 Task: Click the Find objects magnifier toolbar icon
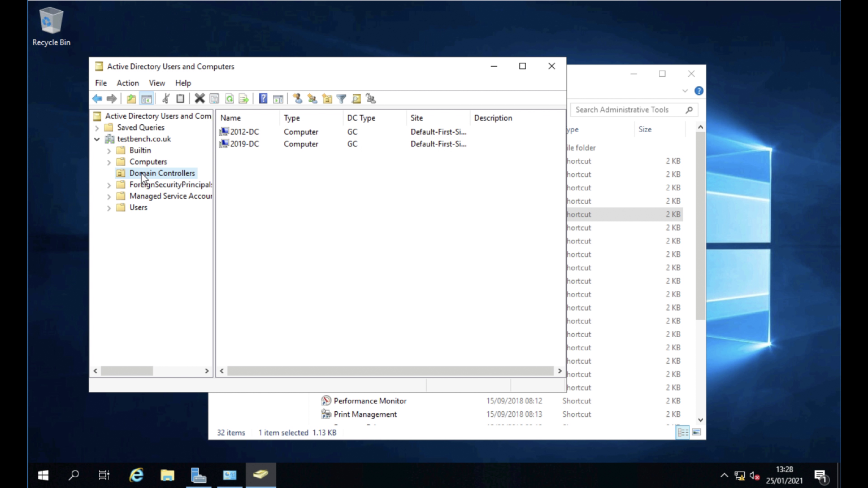click(x=356, y=99)
